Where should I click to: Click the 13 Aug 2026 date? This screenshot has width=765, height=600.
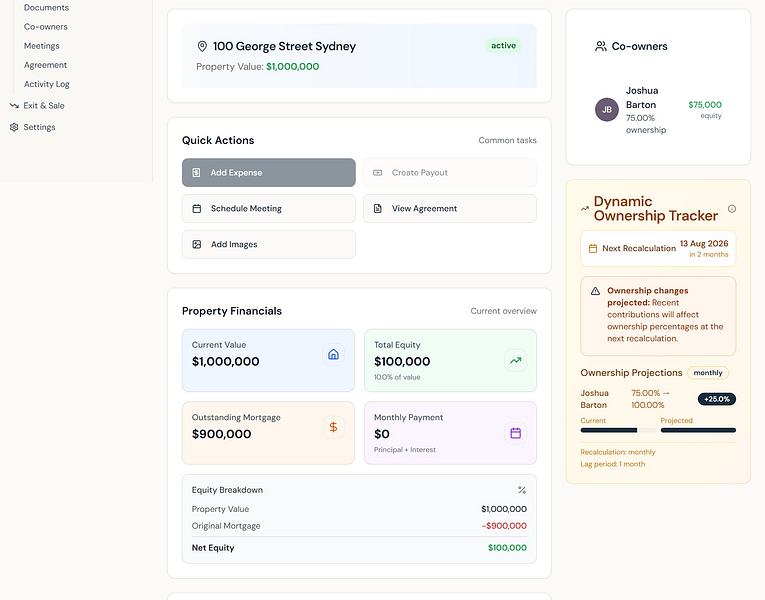(704, 243)
